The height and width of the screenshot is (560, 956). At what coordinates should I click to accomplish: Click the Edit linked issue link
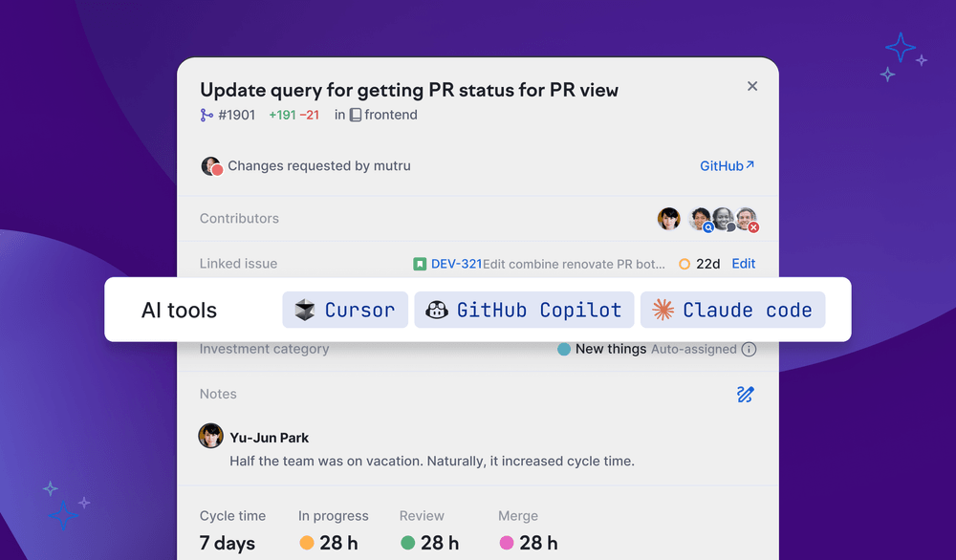click(743, 264)
